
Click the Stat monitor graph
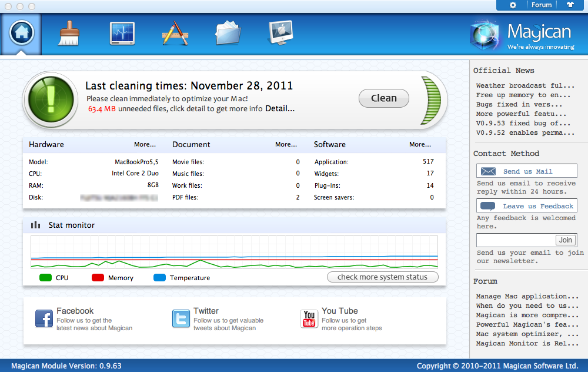235,253
